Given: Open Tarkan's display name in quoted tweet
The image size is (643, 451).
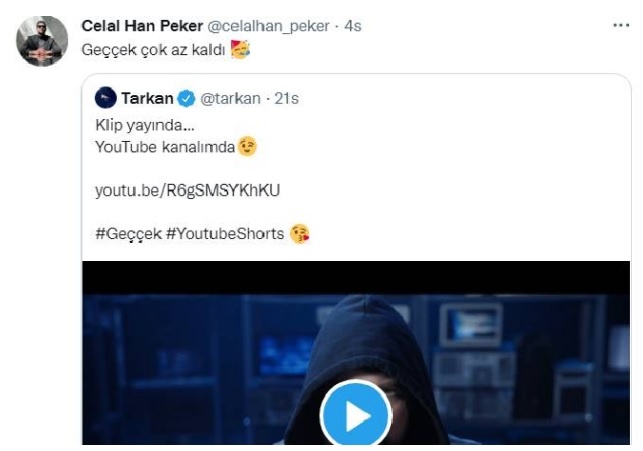Looking at the screenshot, I should tap(147, 98).
